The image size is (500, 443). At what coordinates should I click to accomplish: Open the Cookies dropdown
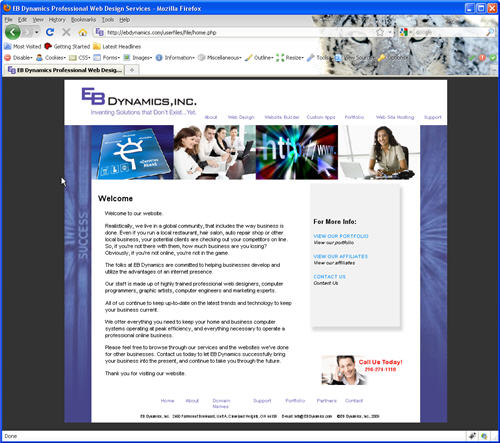click(x=51, y=58)
